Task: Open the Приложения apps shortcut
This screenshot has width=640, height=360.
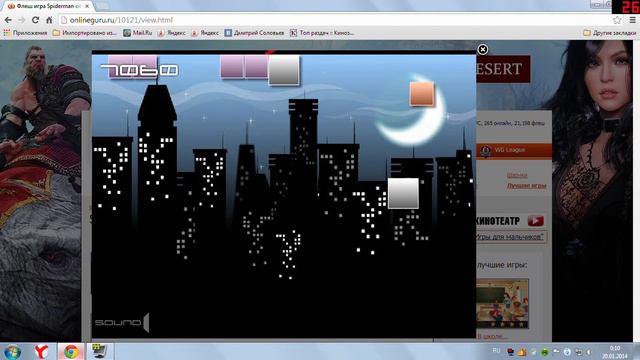Action: [x=25, y=33]
